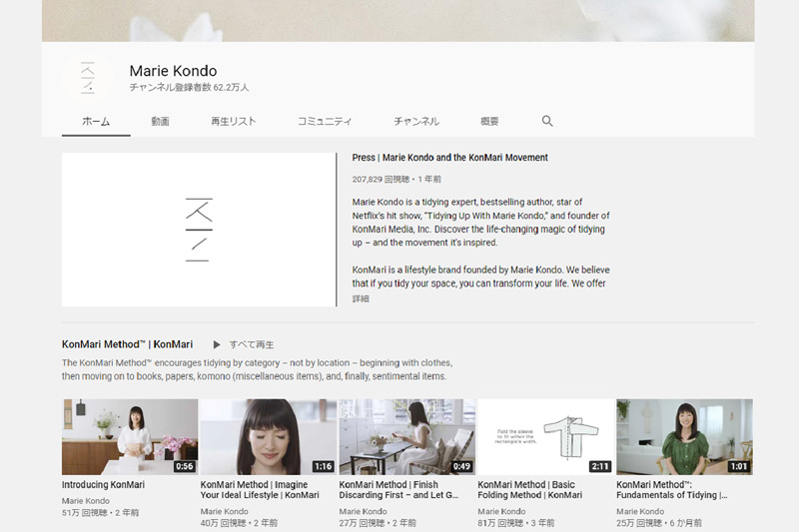Expand description with the 詳細 link
This screenshot has width=799, height=532.
(x=361, y=298)
